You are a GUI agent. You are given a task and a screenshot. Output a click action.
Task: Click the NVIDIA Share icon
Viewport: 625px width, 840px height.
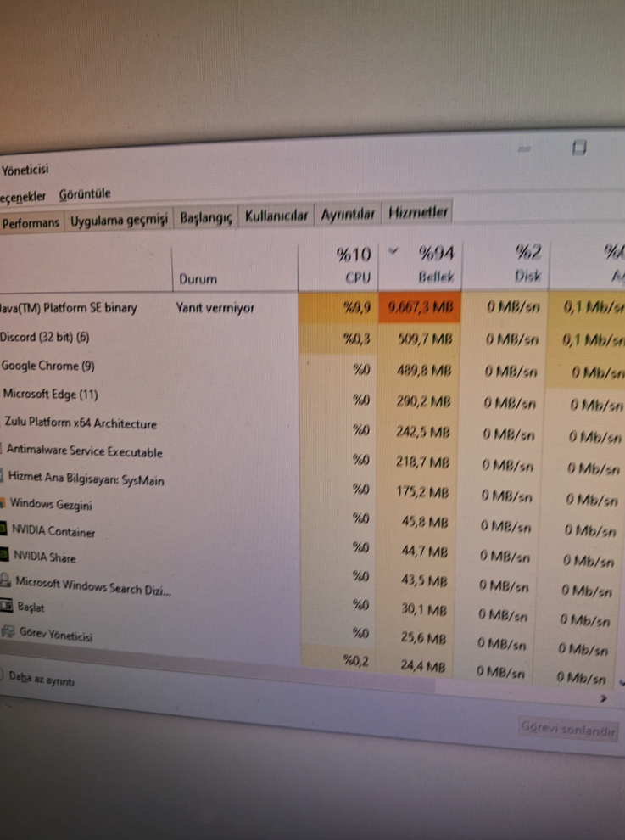(x=4, y=554)
